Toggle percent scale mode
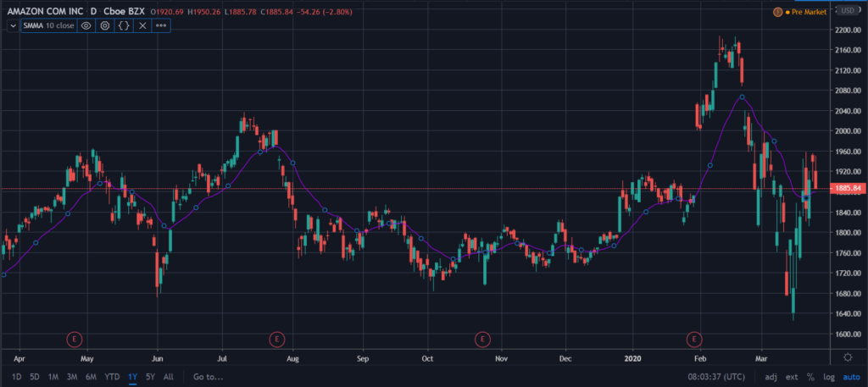This screenshot has height=387, width=868. click(x=810, y=377)
